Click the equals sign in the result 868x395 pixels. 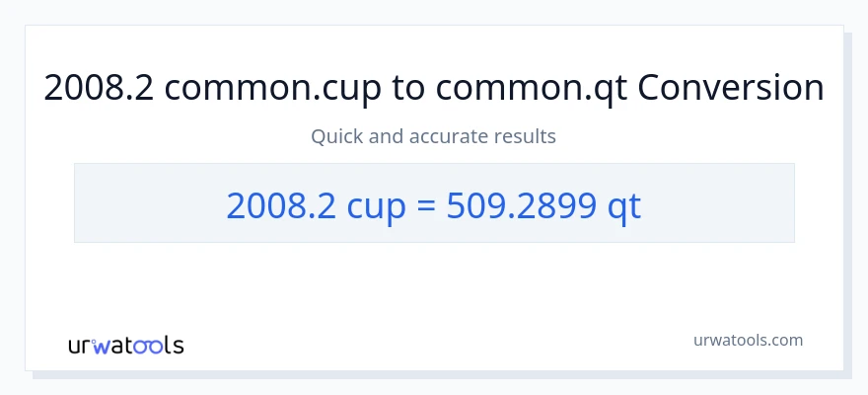tap(428, 205)
